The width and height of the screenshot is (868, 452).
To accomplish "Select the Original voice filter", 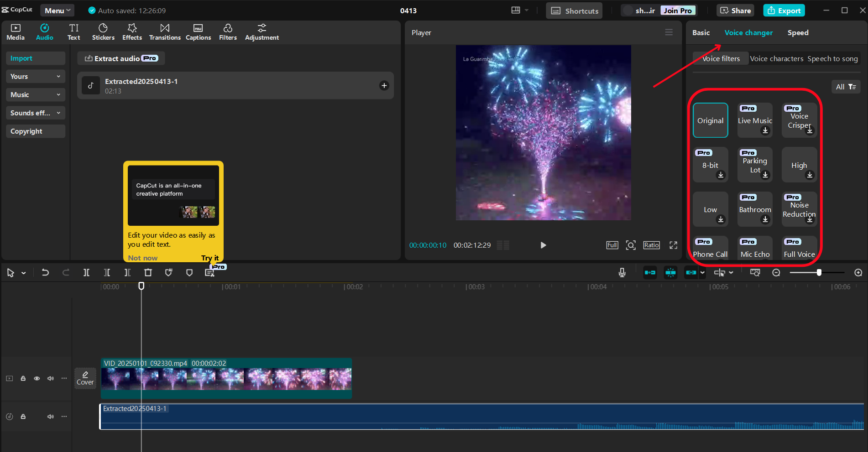I will click(710, 120).
